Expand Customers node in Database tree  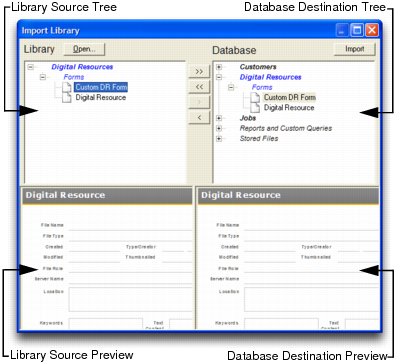coord(219,67)
